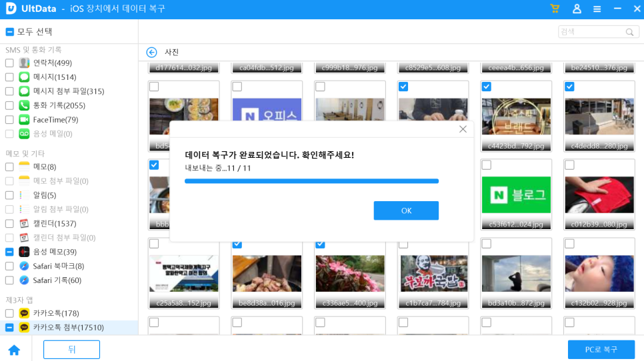644x361 pixels.
Task: Click the FaceTime camera icon
Action: [x=24, y=120]
